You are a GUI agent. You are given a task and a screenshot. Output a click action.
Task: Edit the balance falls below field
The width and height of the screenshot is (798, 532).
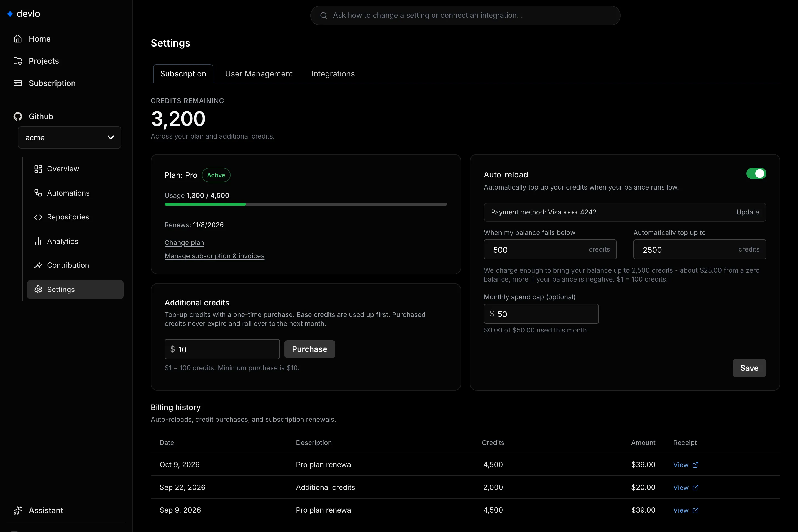click(x=550, y=249)
